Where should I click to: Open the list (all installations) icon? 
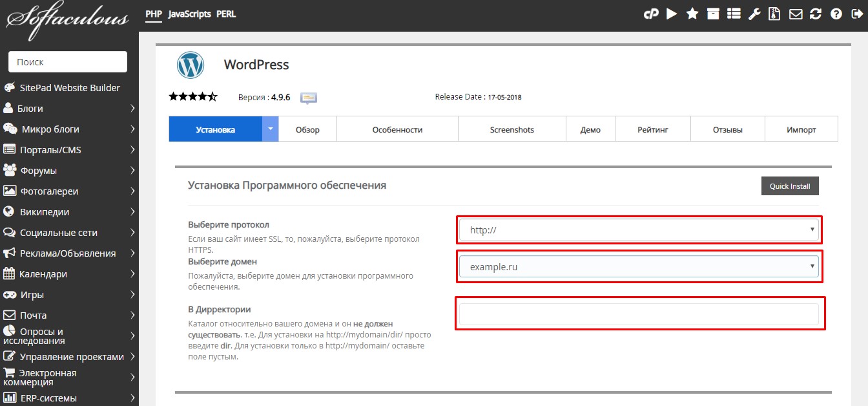[734, 14]
